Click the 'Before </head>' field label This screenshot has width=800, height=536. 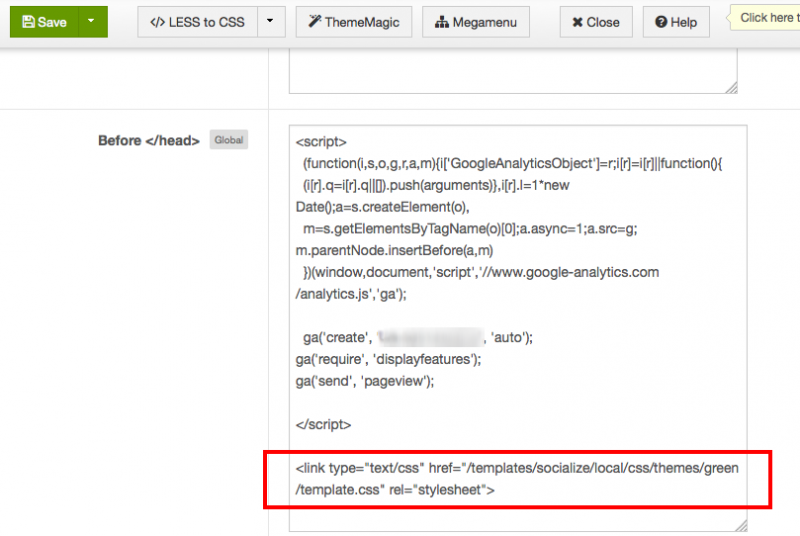tap(148, 140)
